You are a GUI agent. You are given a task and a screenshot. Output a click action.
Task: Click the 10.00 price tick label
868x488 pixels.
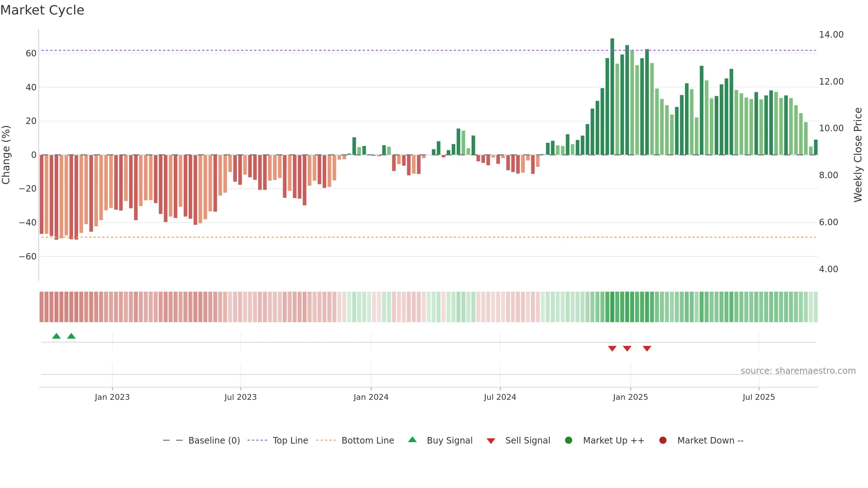pyautogui.click(x=831, y=128)
